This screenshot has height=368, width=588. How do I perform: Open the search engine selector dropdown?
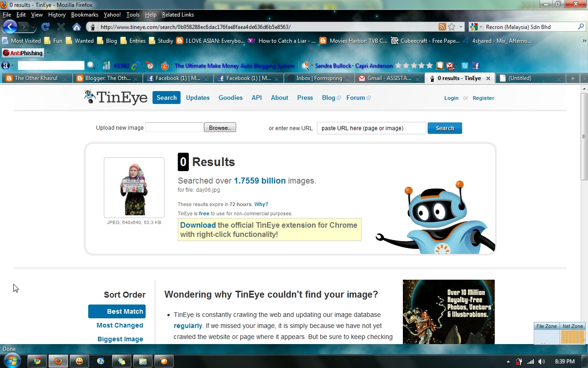(481, 27)
